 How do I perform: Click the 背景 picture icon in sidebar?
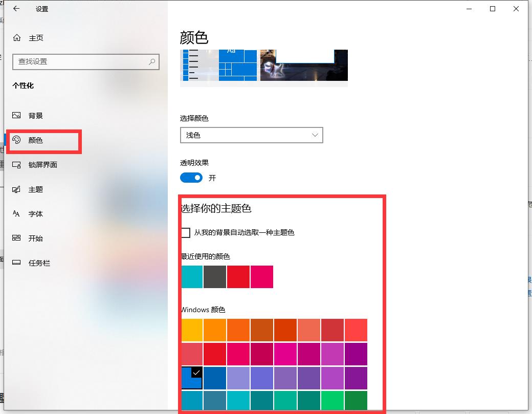pos(17,116)
